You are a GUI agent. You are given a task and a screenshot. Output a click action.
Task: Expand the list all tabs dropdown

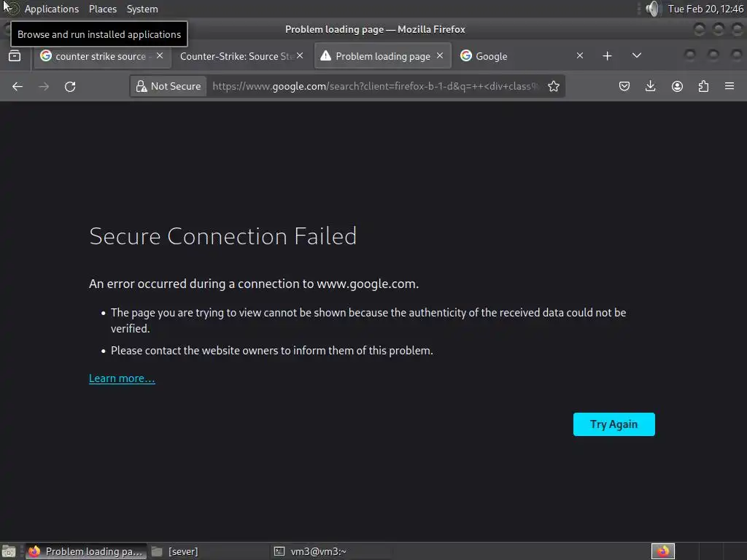tap(637, 56)
